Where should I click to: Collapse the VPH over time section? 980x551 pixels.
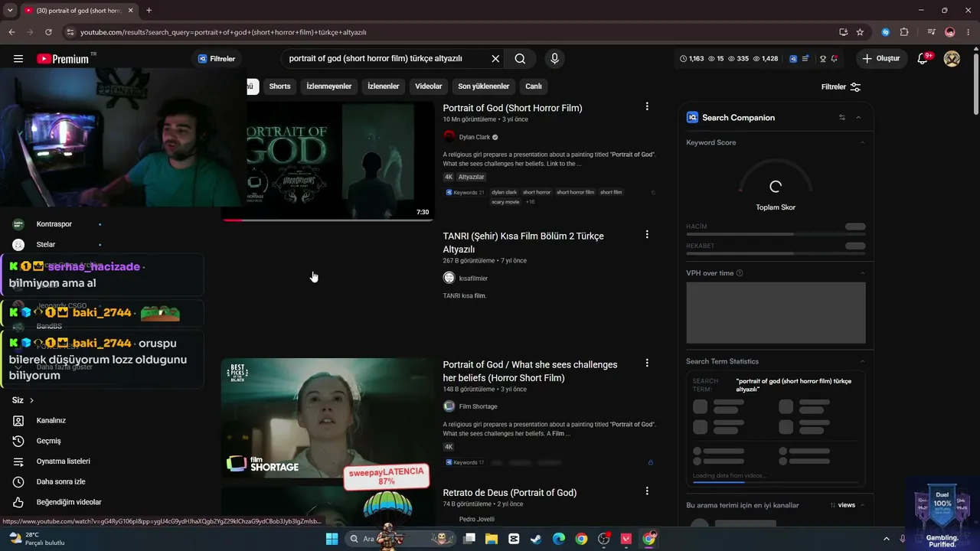coord(863,273)
